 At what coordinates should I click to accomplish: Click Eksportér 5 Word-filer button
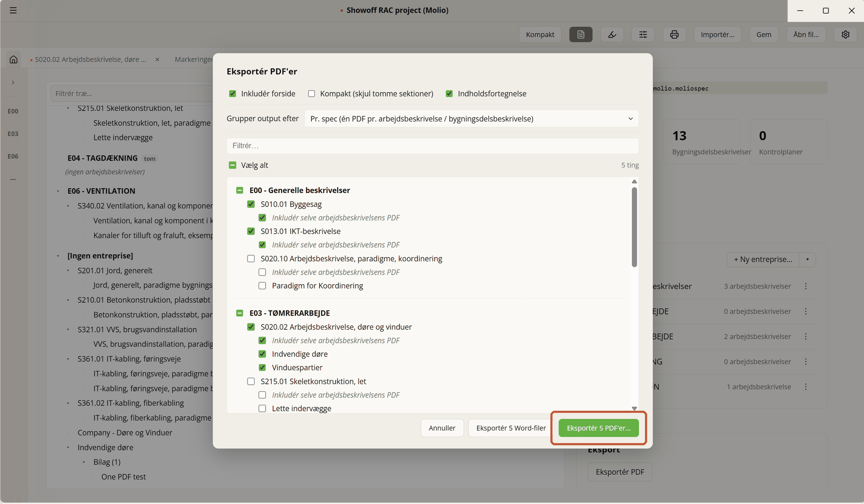(511, 428)
